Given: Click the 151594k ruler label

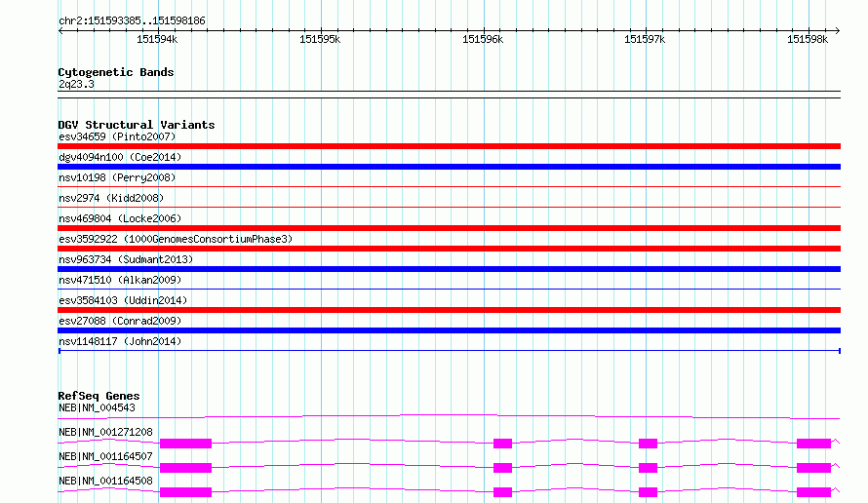Looking at the screenshot, I should [x=157, y=39].
